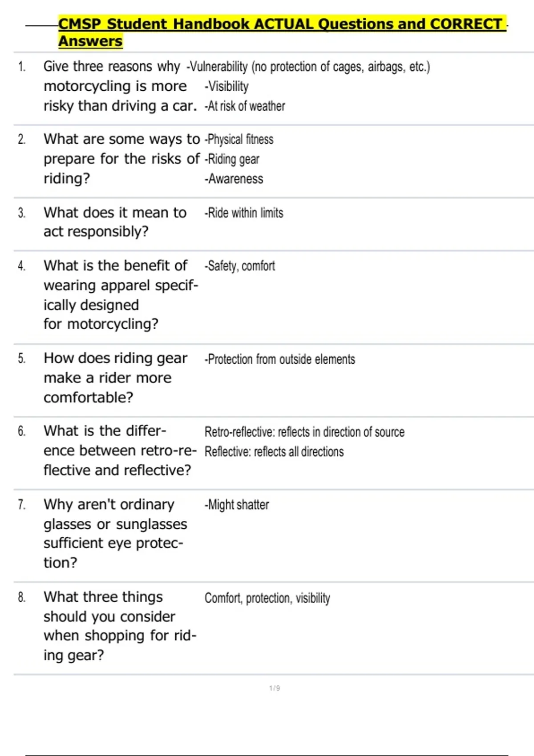Click the Retro-reflective definition line
The height and width of the screenshot is (756, 534).
tap(304, 432)
